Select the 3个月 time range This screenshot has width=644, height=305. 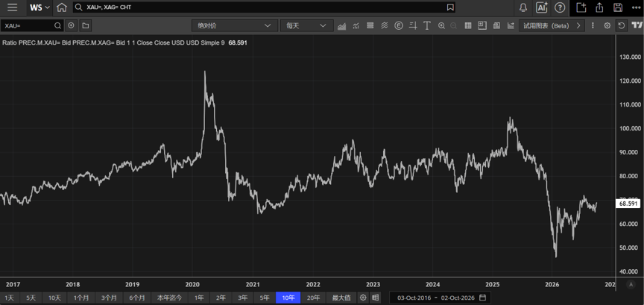[x=108, y=298]
